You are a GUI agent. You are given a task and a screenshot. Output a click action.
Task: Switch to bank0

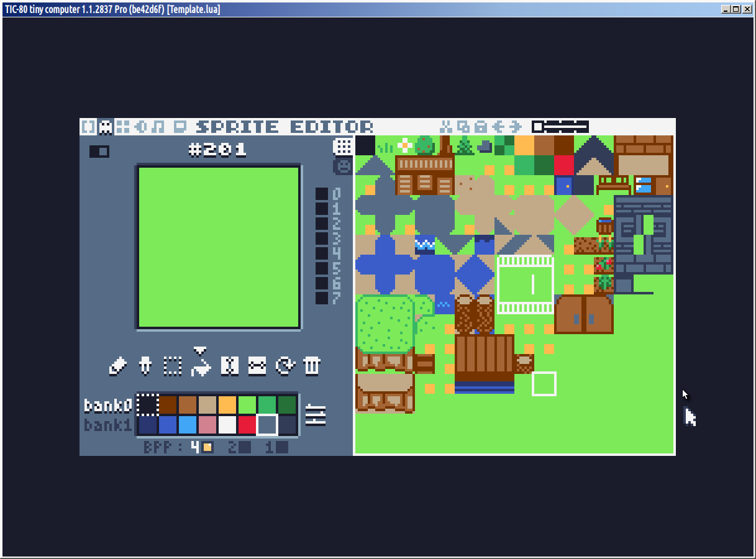108,406
